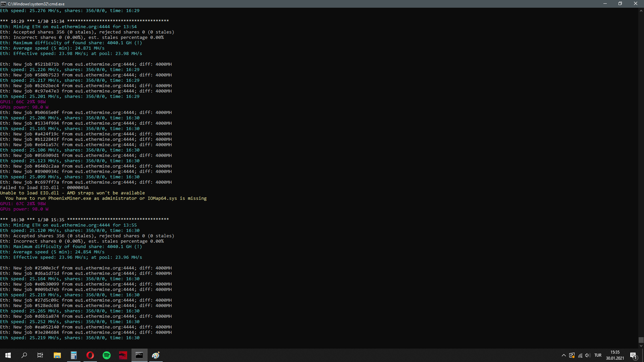This screenshot has width=644, height=362.
Task: Click 'New job #b0665e0f' line
Action: 86,113
